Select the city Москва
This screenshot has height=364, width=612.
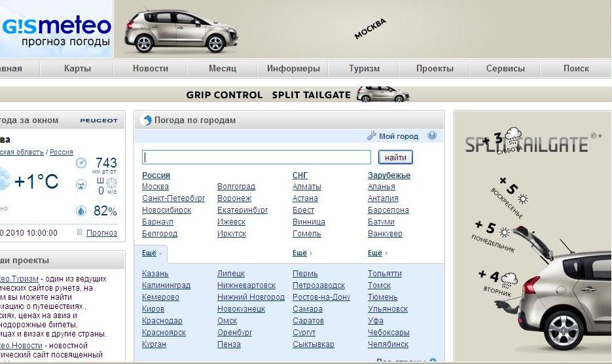coord(155,187)
